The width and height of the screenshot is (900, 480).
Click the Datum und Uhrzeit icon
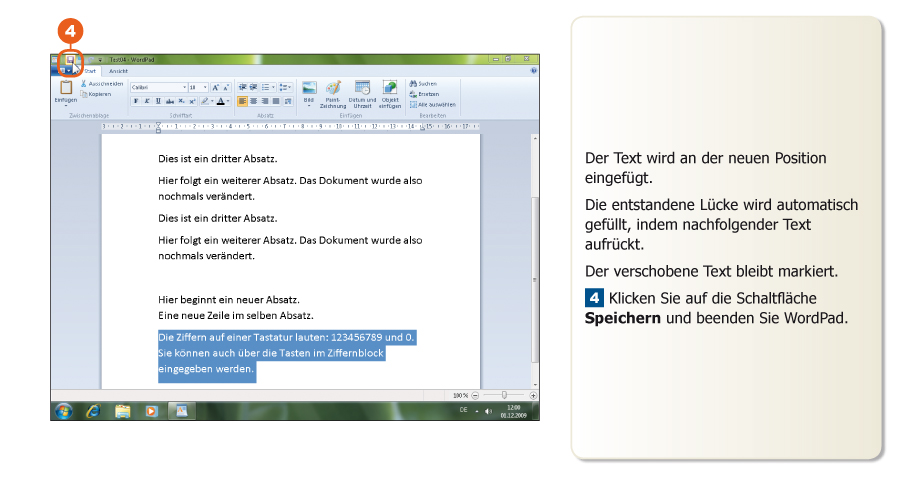[x=363, y=88]
